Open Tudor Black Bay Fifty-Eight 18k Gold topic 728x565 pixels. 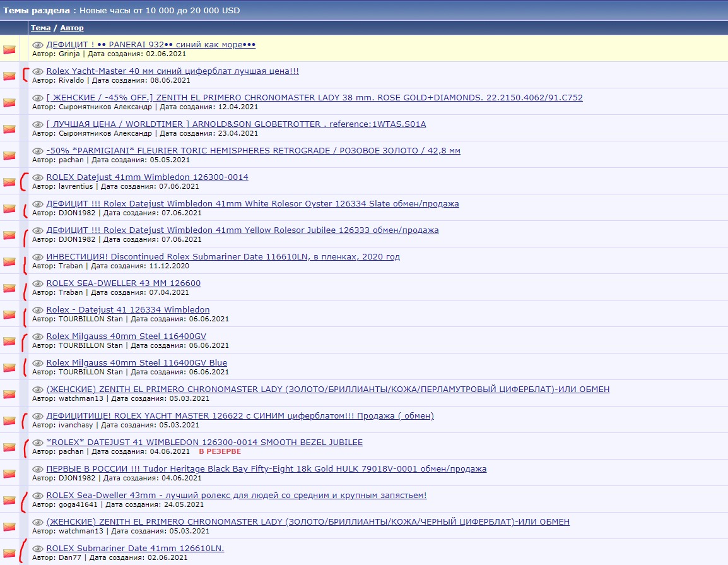click(x=266, y=468)
